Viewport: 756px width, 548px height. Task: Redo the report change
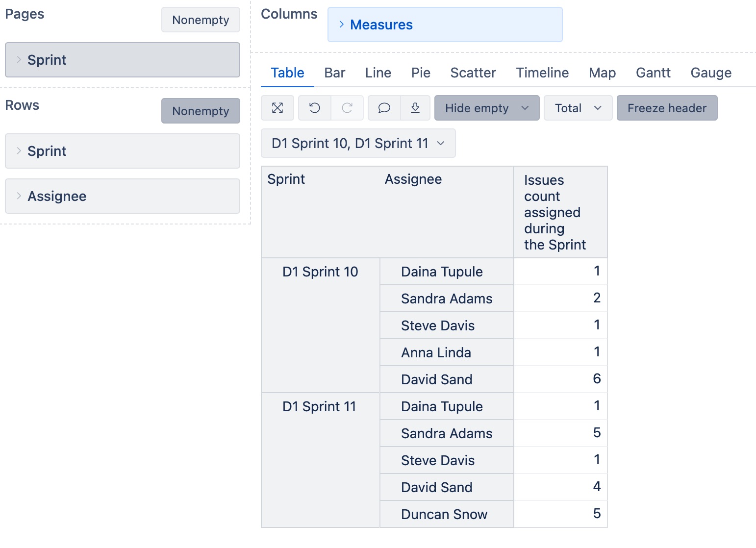[347, 108]
